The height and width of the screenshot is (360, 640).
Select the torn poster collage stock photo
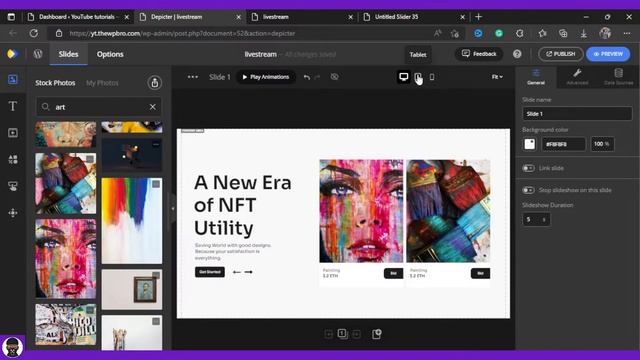66,324
